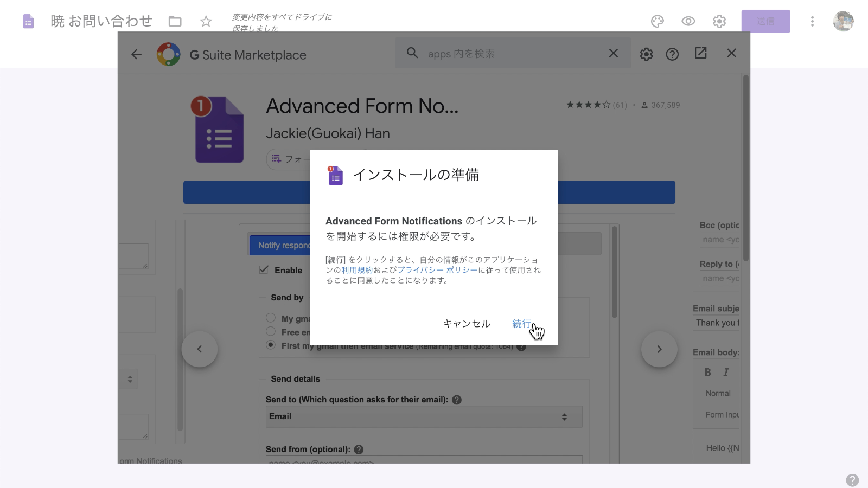Screen dimensions: 868x488
Task: Open the stepper dropdown in left preview
Action: (x=130, y=379)
